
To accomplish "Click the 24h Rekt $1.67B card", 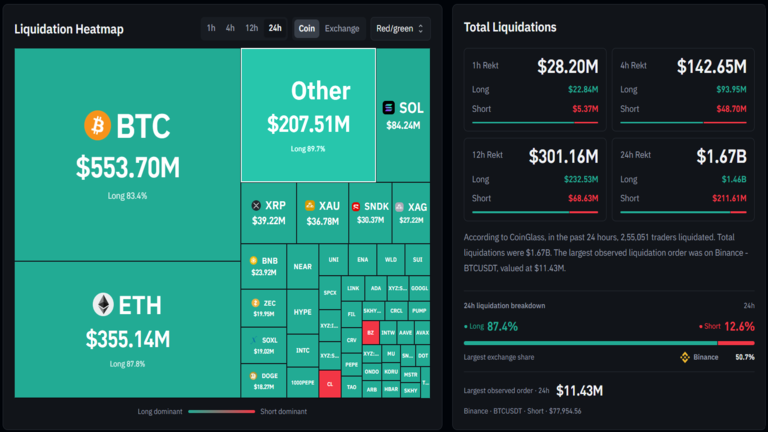I will (x=683, y=179).
